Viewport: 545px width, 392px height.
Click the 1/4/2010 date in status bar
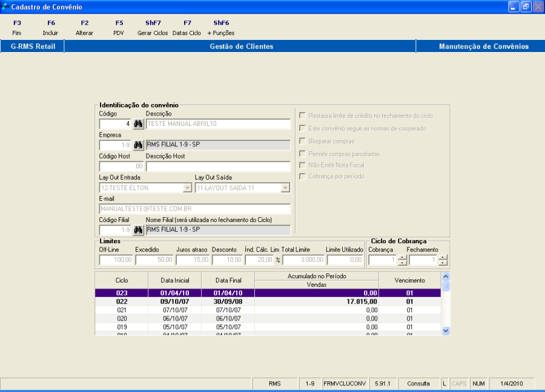(x=512, y=384)
